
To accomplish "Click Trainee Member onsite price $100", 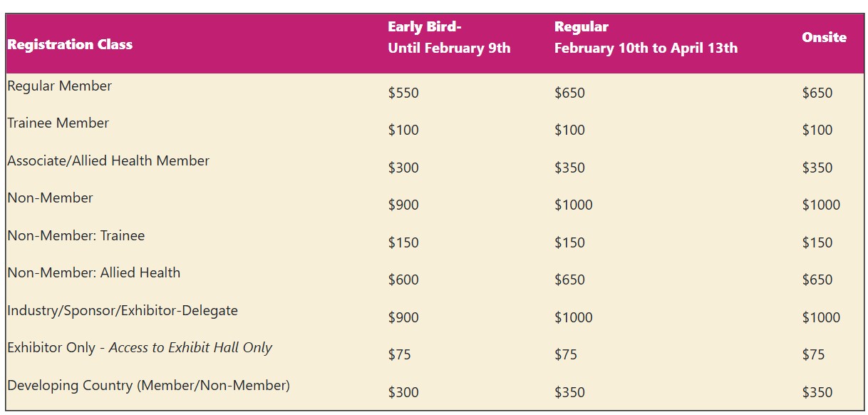I will tap(817, 130).
